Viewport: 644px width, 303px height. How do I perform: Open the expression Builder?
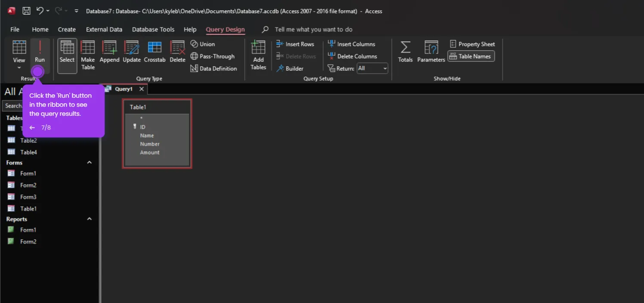point(290,68)
